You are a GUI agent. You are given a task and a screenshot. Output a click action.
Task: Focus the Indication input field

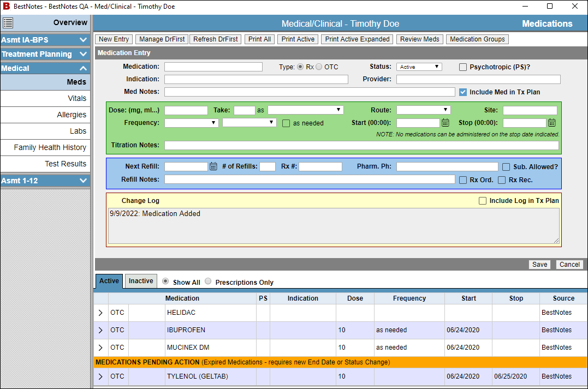coord(256,80)
